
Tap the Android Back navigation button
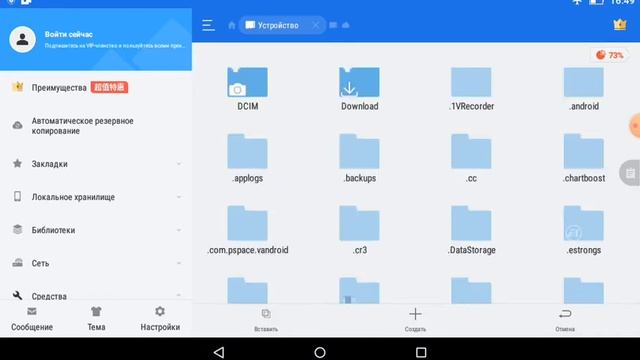point(219,352)
